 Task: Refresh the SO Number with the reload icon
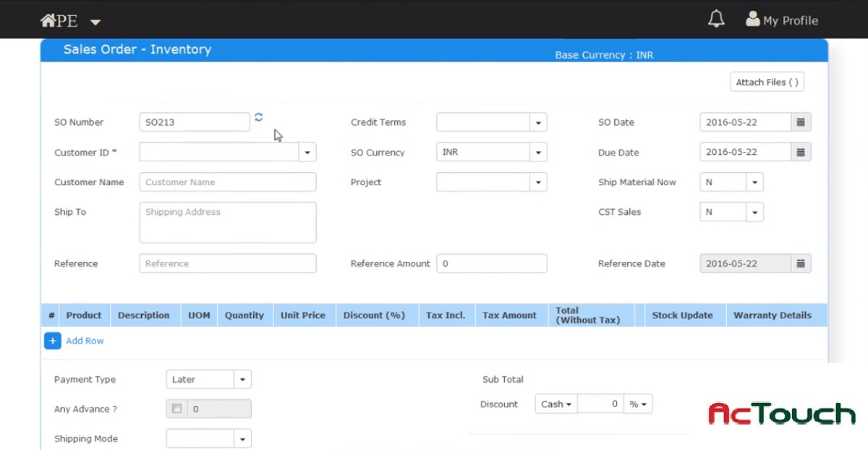click(x=259, y=117)
